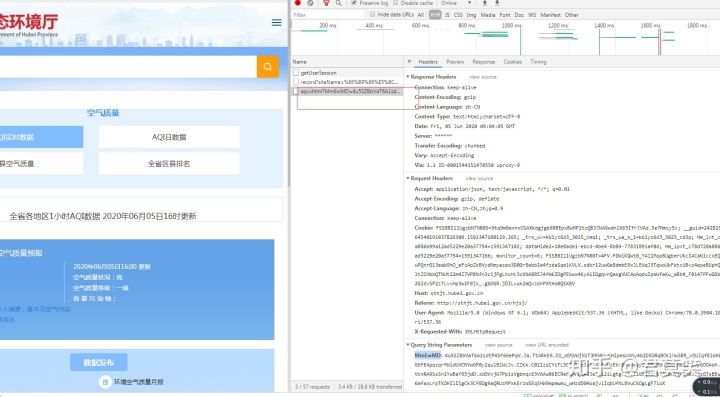Select the All request type filter
Viewport: 720px width, 397px height.
(x=421, y=15)
